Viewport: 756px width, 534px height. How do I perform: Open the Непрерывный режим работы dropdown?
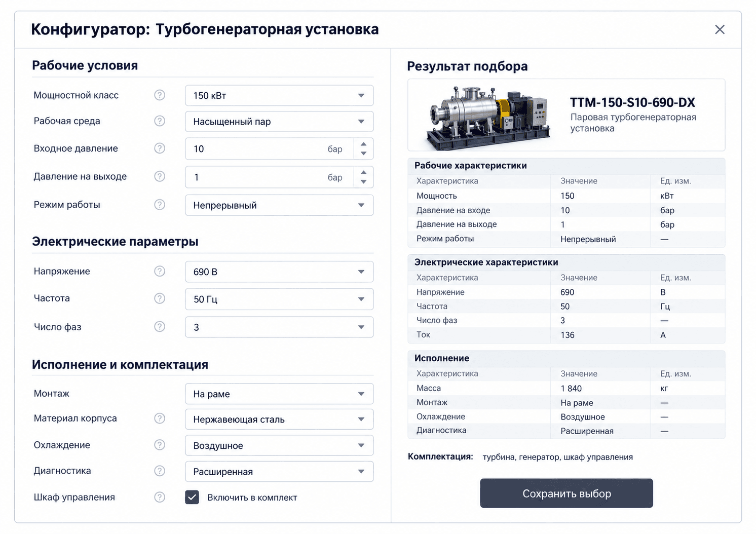coord(279,205)
